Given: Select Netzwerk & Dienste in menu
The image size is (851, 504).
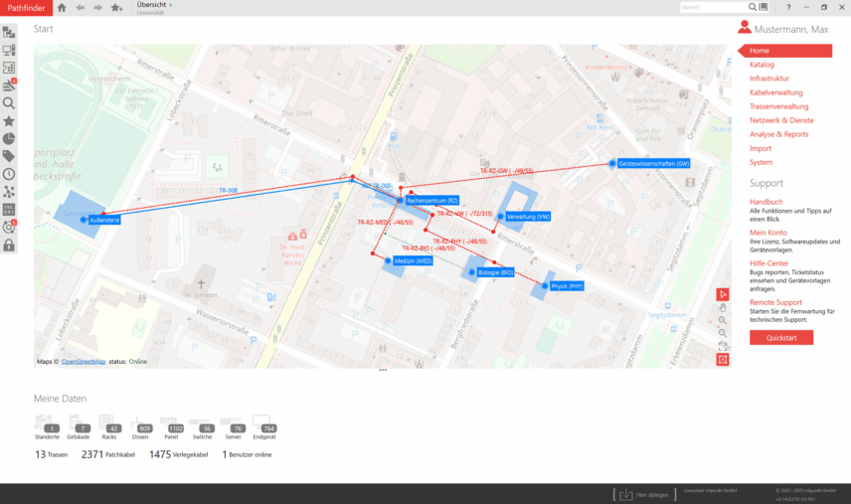Looking at the screenshot, I should (x=780, y=120).
